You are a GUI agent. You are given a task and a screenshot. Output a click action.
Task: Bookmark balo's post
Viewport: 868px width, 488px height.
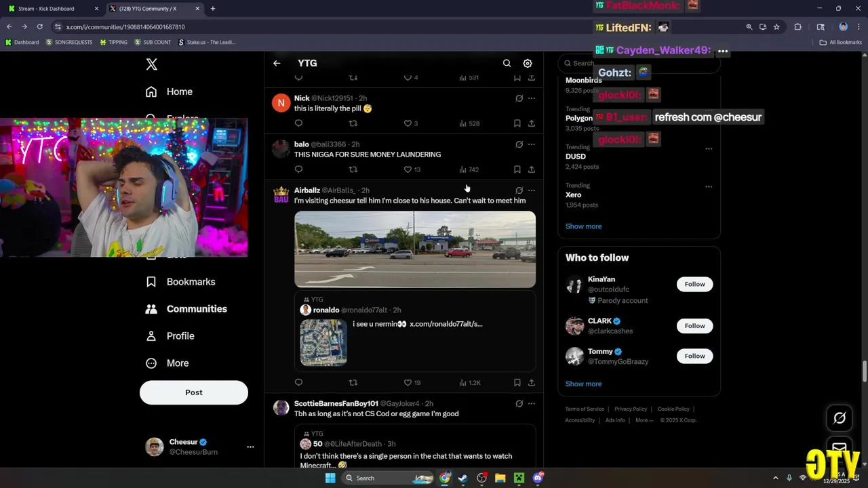pyautogui.click(x=517, y=169)
